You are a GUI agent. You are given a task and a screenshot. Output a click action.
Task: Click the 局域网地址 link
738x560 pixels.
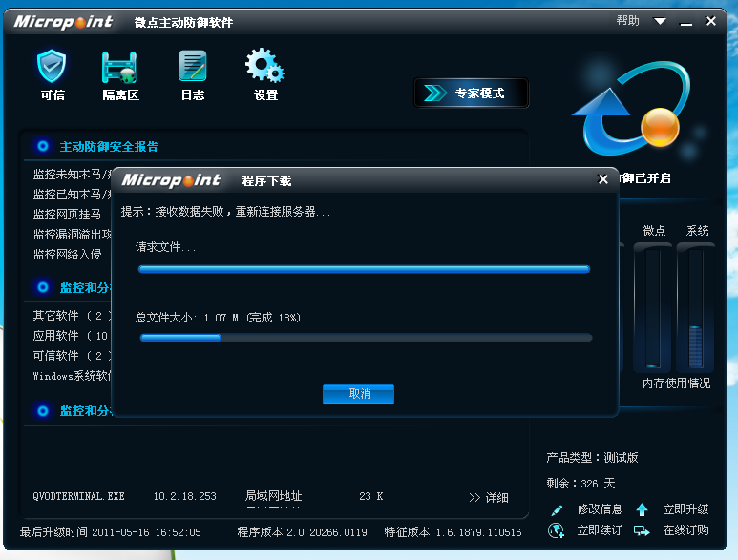[x=273, y=496]
